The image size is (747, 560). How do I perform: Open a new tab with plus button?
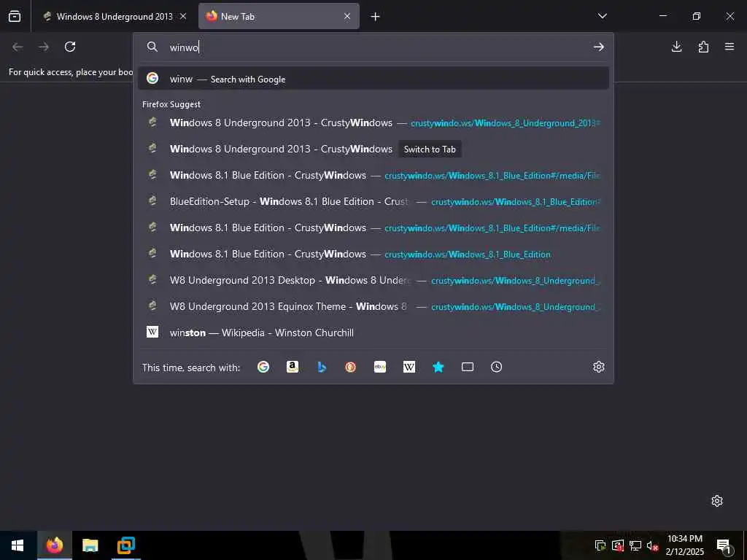(375, 17)
